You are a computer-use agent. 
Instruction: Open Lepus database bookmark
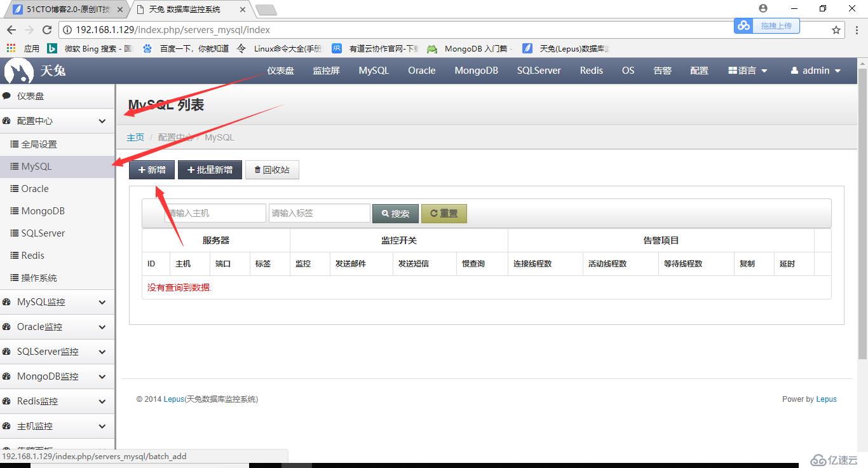566,48
